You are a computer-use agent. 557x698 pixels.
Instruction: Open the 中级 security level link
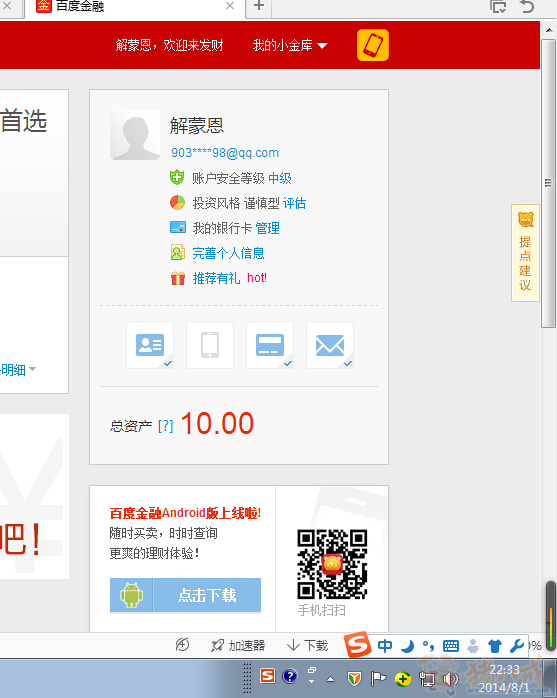[280, 178]
